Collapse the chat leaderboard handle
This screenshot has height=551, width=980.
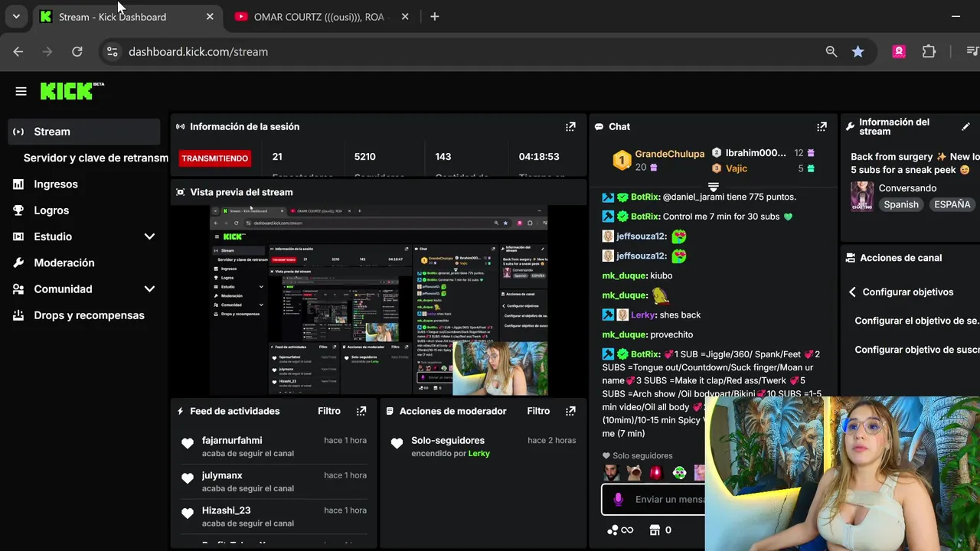713,186
